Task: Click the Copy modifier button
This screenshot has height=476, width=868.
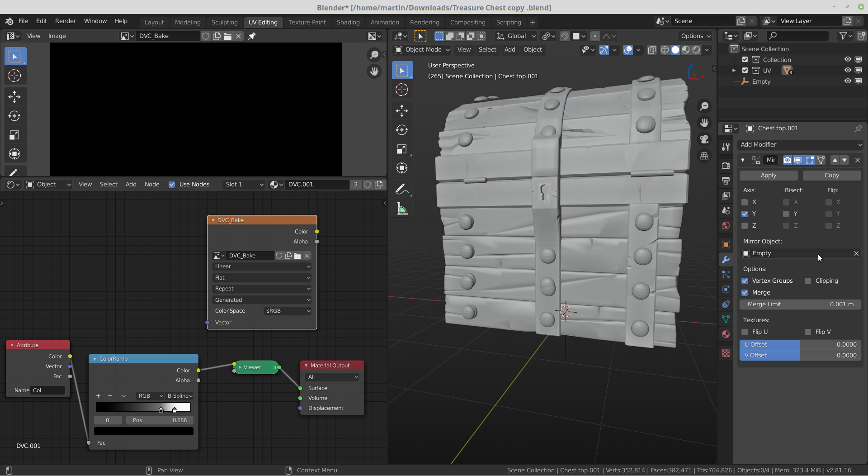Action: point(831,176)
